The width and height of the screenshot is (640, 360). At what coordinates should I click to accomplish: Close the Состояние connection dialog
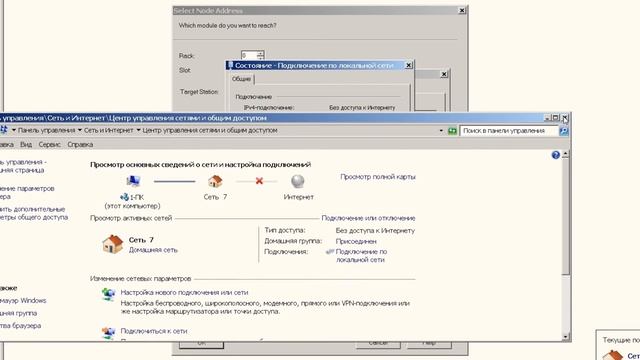click(408, 65)
